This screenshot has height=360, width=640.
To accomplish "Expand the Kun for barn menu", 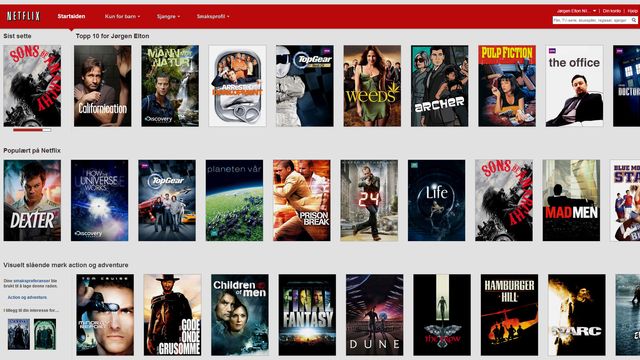I will coord(122,16).
